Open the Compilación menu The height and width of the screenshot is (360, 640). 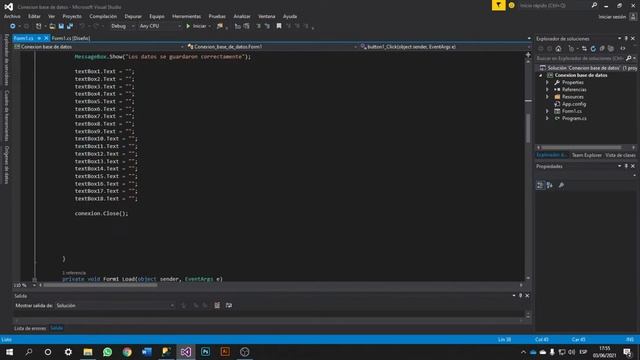[x=103, y=16]
